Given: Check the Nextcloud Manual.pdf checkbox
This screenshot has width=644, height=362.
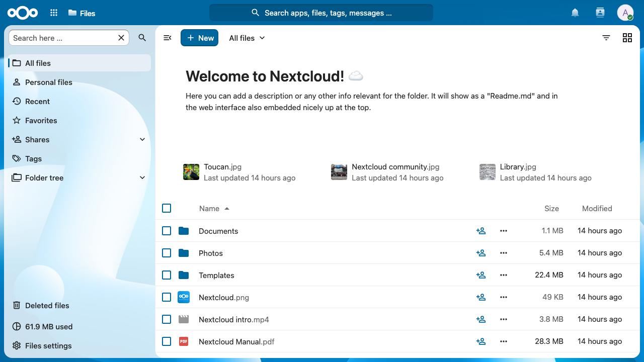Looking at the screenshot, I should [x=167, y=341].
